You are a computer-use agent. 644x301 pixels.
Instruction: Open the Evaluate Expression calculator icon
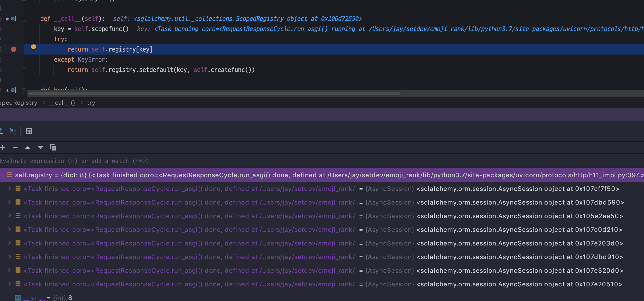29,131
